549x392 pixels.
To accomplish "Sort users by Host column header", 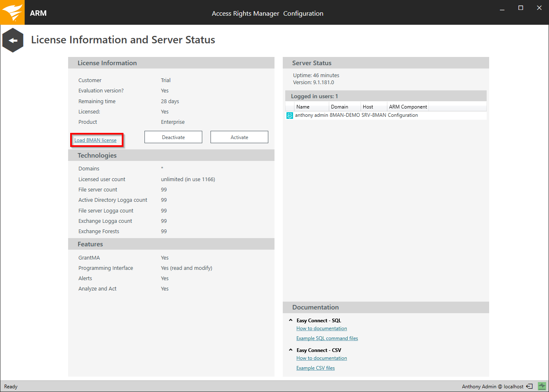I will pos(368,107).
